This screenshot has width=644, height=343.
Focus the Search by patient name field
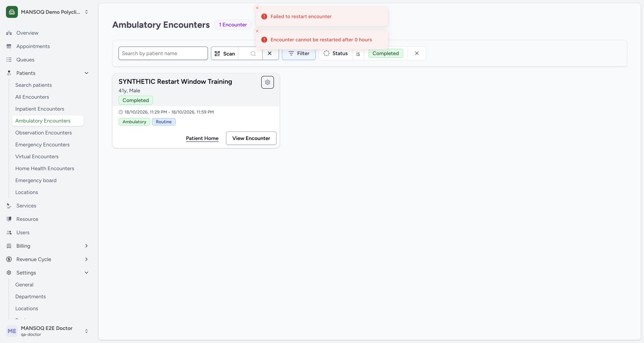click(x=163, y=53)
